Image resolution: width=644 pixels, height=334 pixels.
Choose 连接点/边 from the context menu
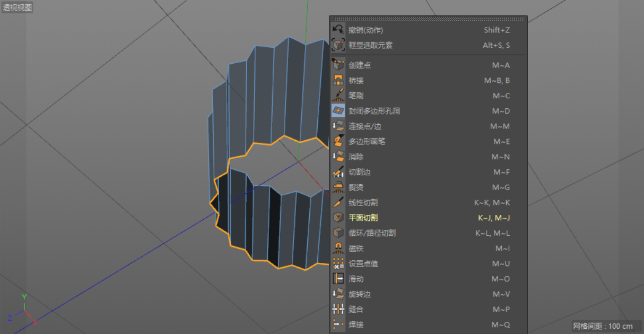pyautogui.click(x=365, y=126)
